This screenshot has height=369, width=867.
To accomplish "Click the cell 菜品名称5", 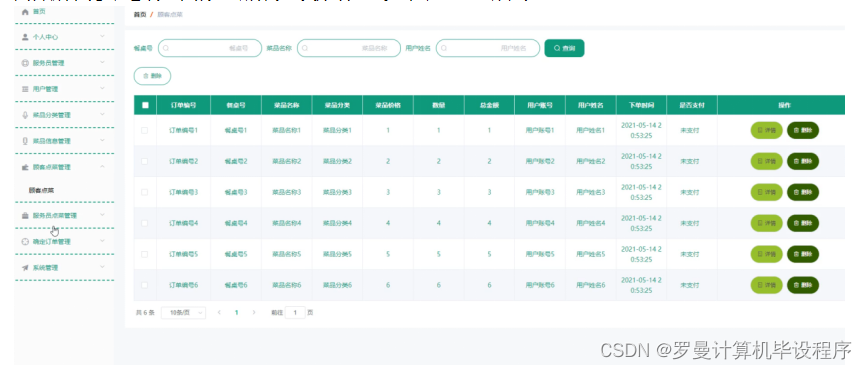I will (286, 254).
